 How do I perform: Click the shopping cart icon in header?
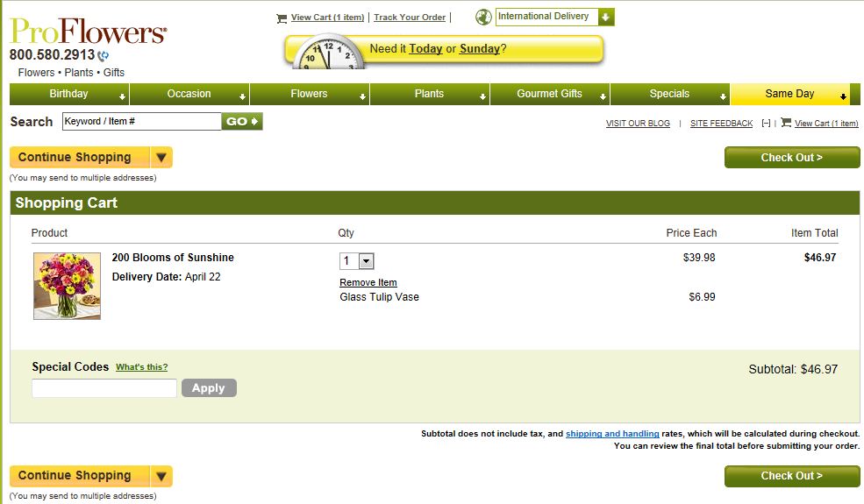(282, 18)
